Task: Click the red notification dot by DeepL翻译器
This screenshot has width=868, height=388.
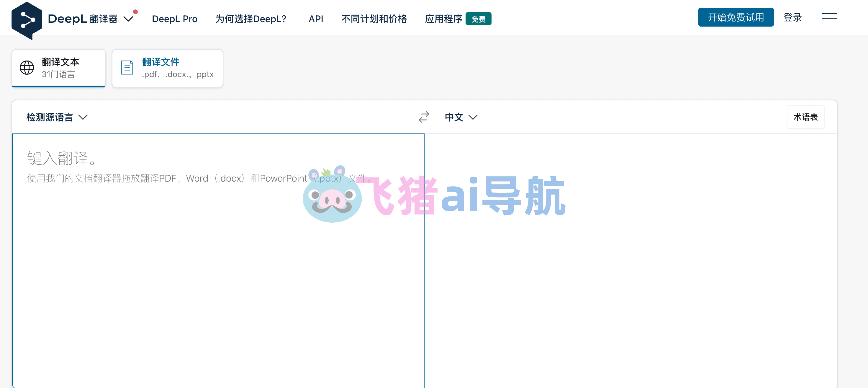Action: (135, 12)
